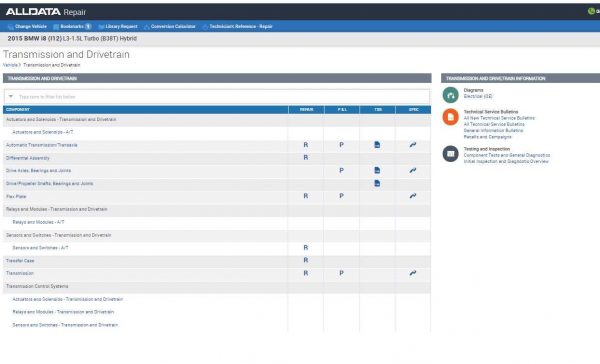Open Component Tests and General Diagnostics
Viewport: 600px width, 364px height.
[x=507, y=155]
